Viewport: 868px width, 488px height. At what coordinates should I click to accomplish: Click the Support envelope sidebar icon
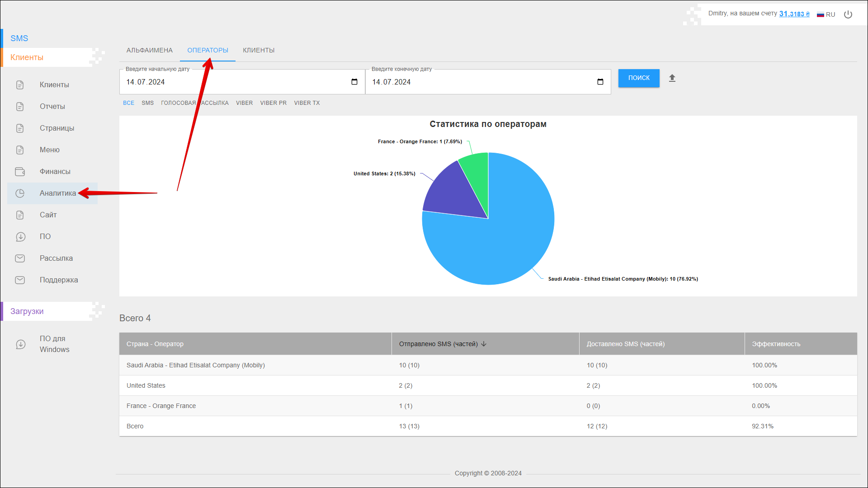pos(20,280)
